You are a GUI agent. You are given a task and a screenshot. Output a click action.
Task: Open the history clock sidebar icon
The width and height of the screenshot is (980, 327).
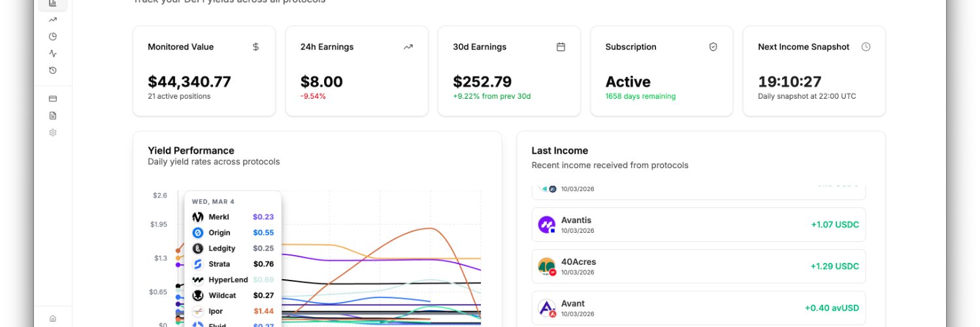pyautogui.click(x=53, y=70)
